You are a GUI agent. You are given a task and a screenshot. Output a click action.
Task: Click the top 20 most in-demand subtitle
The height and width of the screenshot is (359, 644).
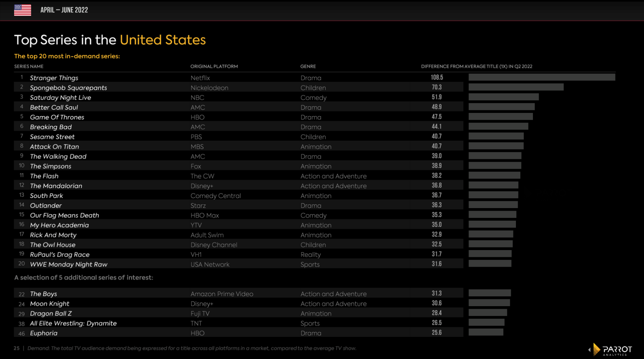(67, 56)
